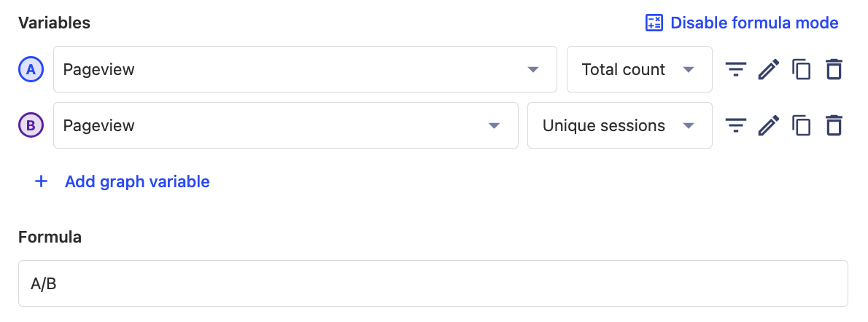Click Add graph variable link

click(x=137, y=182)
